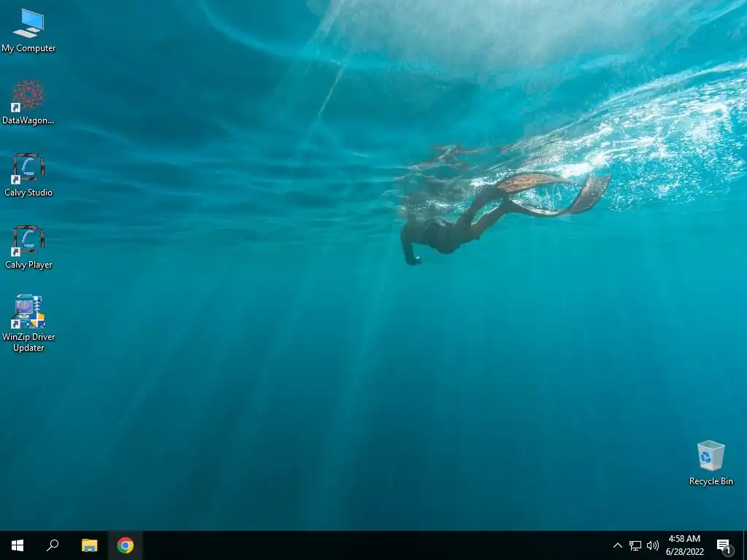Select the Calvy Studio desktop shortcut
Image resolution: width=747 pixels, height=560 pixels.
(x=28, y=175)
